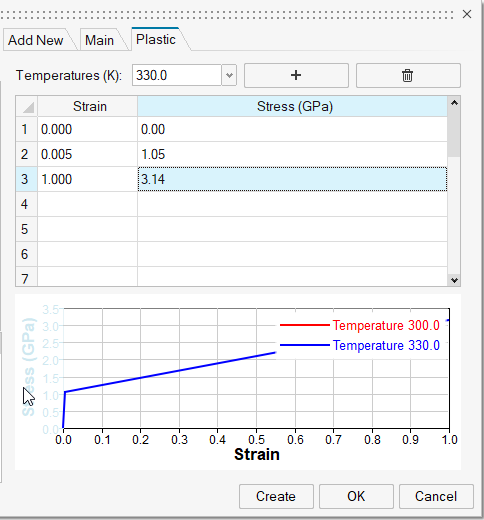The width and height of the screenshot is (484, 520).
Task: Click the Temperature 300.0 legend entry
Action: point(360,325)
